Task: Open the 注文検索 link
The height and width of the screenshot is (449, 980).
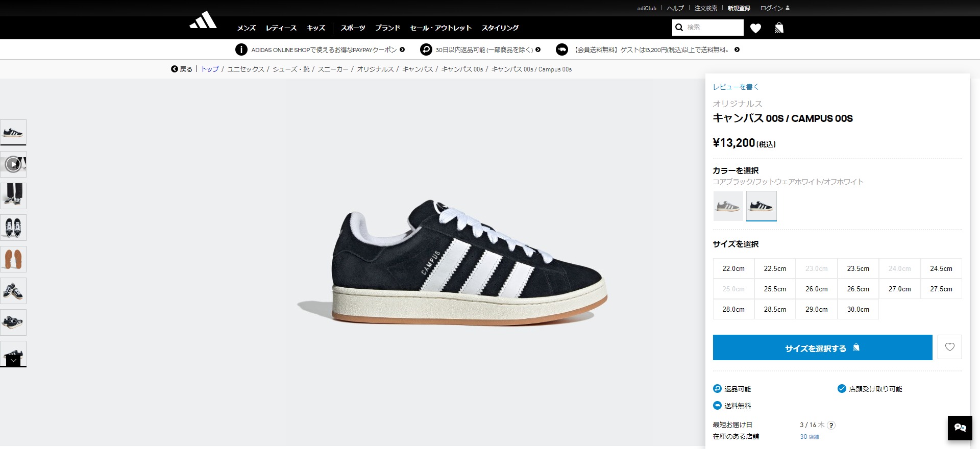Action: click(706, 8)
